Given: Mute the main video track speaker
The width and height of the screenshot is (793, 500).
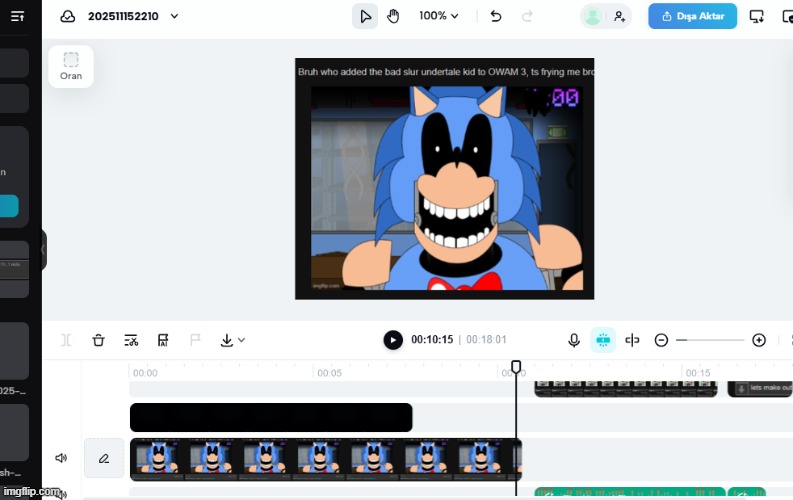Looking at the screenshot, I should (x=61, y=458).
